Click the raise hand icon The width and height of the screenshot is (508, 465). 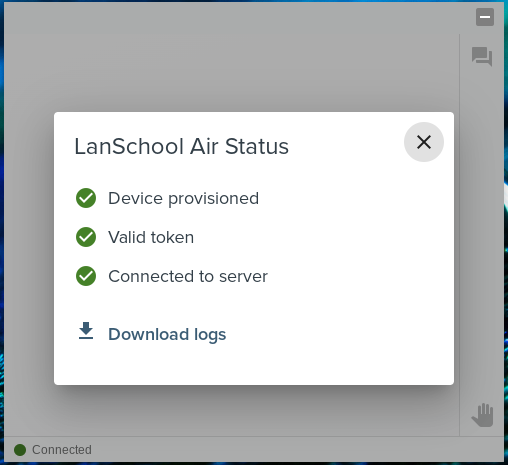coord(482,415)
